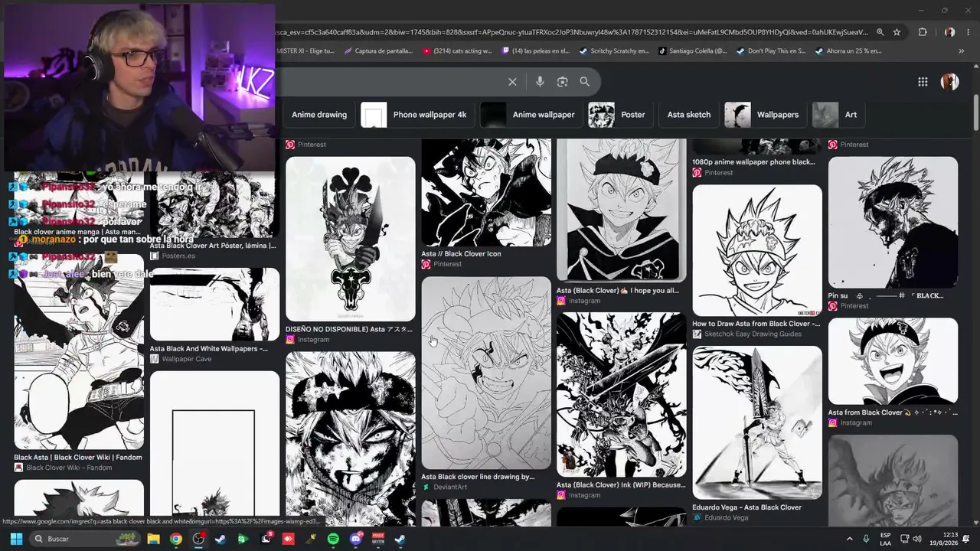Open the taskbar volume control
Viewport: 980px width, 551px height.
coord(917,539)
